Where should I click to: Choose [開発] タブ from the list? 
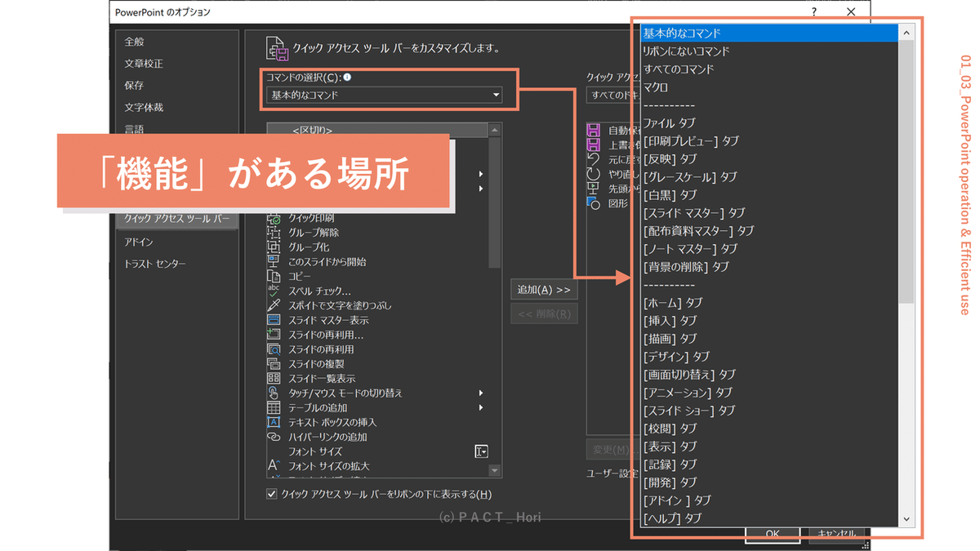click(768, 482)
